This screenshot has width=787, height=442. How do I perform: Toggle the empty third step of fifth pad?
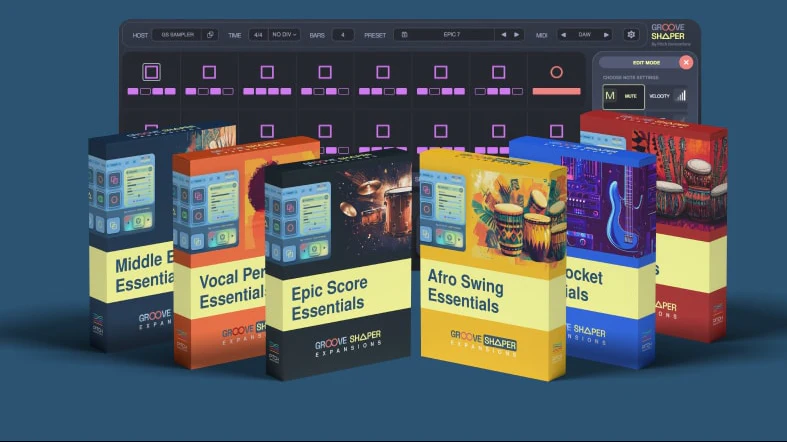click(389, 91)
